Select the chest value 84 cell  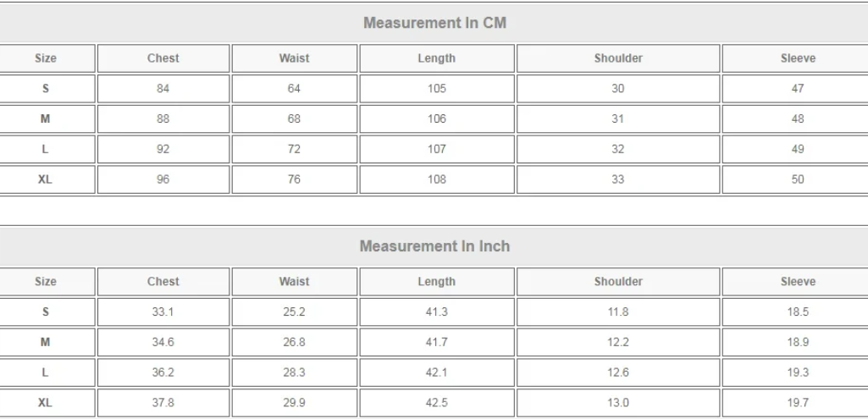[x=163, y=89]
